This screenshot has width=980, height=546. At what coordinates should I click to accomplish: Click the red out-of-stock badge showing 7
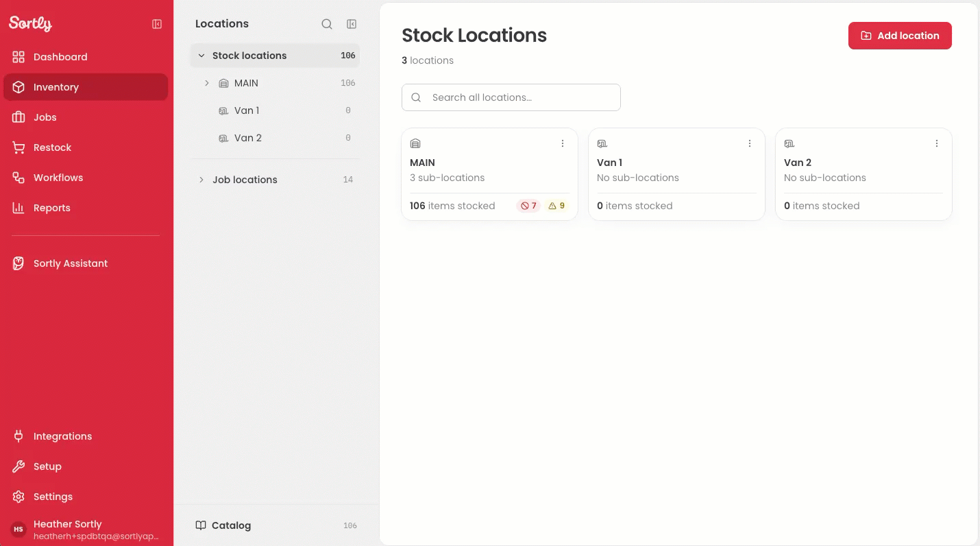528,206
